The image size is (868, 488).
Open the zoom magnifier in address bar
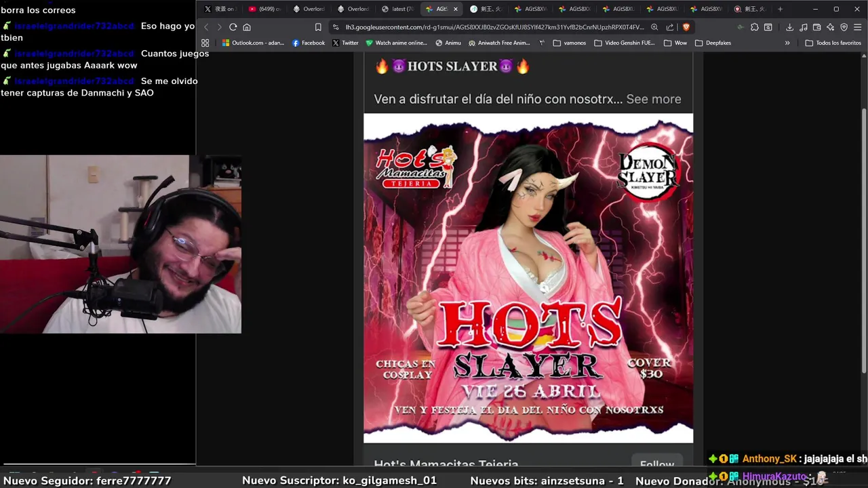point(654,27)
